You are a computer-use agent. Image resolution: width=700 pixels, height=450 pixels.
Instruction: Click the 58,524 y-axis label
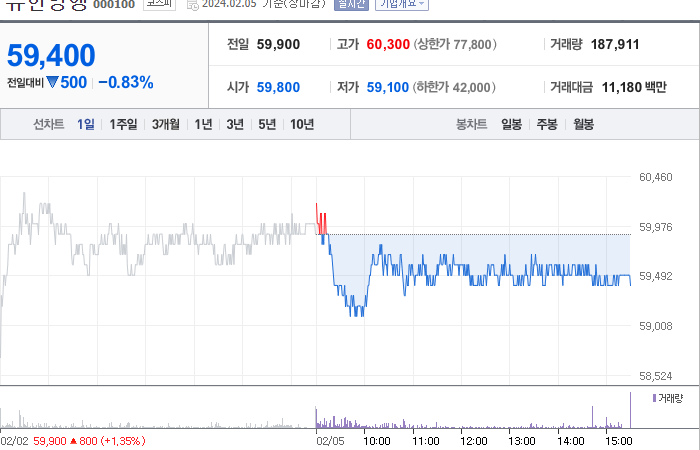[655, 376]
